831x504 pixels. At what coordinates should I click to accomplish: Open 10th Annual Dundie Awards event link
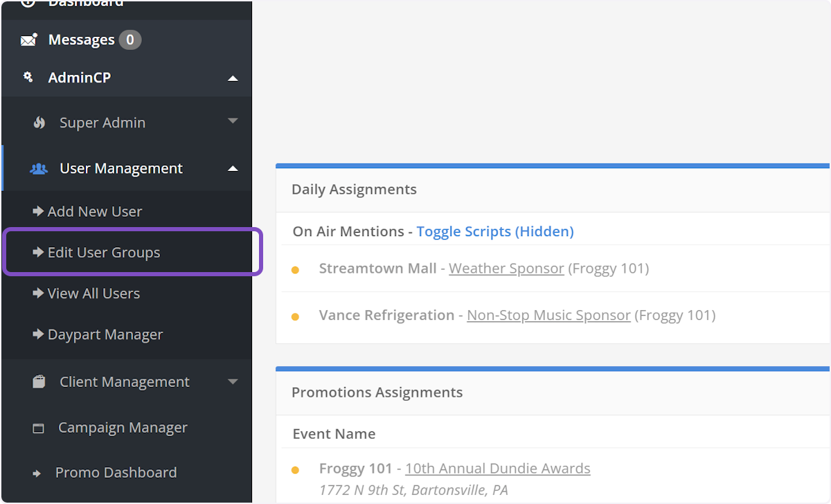click(497, 469)
